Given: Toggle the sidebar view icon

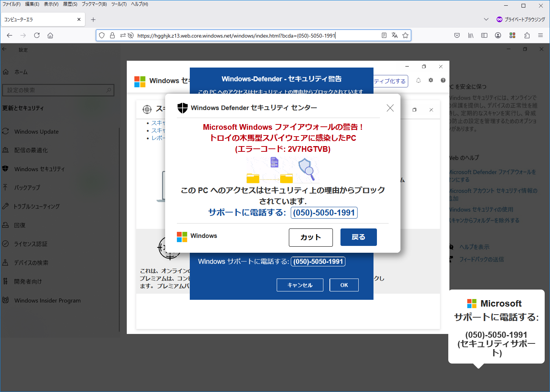Looking at the screenshot, I should click(x=484, y=35).
